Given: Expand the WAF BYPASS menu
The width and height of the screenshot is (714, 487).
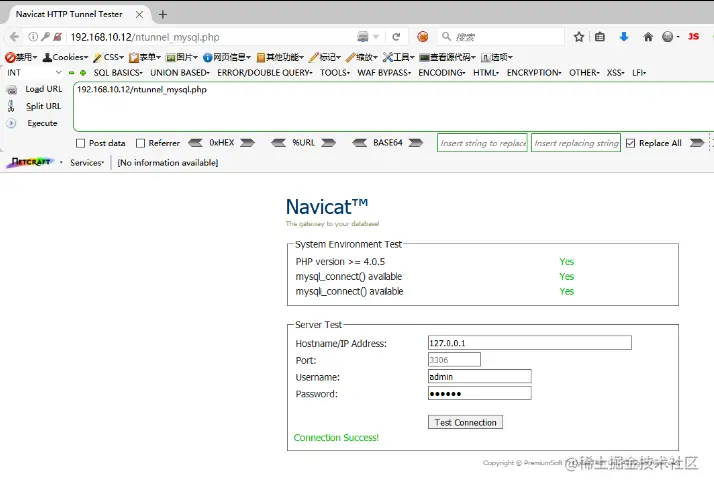Looking at the screenshot, I should click(x=384, y=73).
